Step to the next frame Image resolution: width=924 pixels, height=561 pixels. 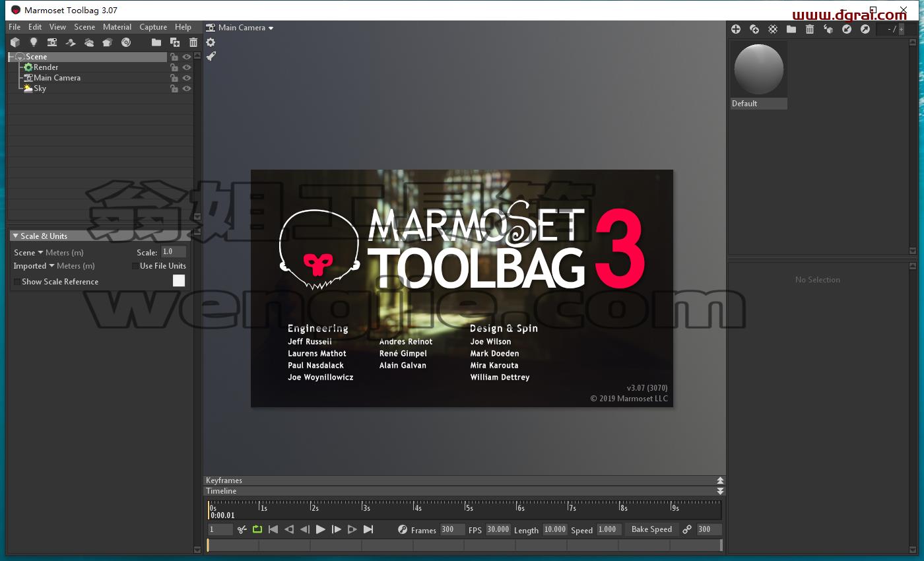pos(336,529)
